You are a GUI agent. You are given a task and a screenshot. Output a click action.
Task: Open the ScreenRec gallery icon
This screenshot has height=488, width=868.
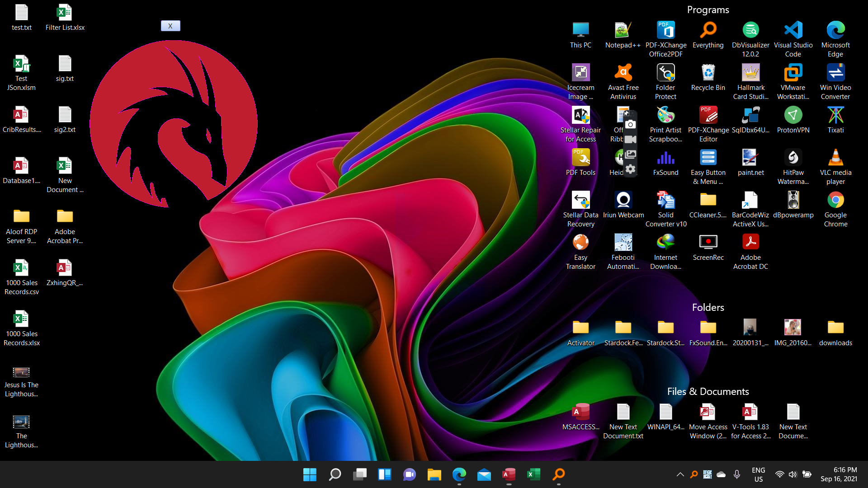click(630, 155)
